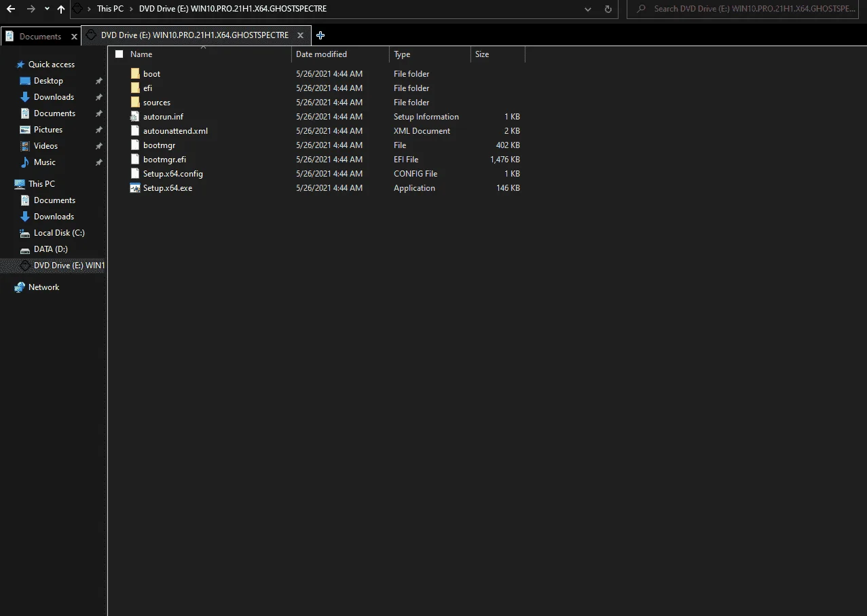Select the boot folder icon

click(134, 73)
